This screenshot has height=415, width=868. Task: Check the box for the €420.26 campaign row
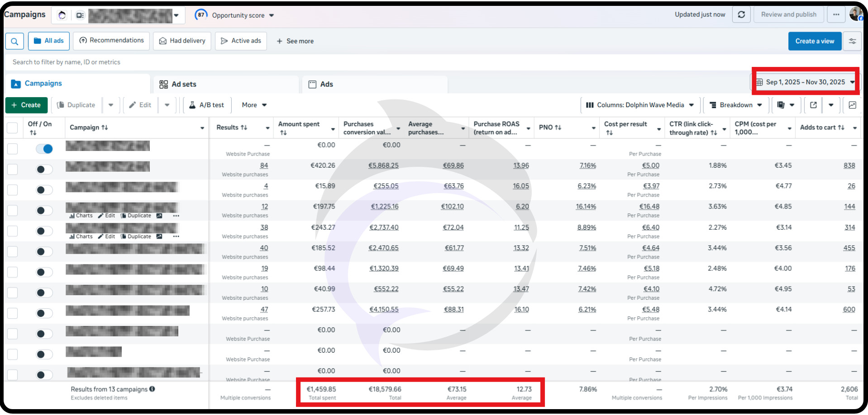click(12, 169)
